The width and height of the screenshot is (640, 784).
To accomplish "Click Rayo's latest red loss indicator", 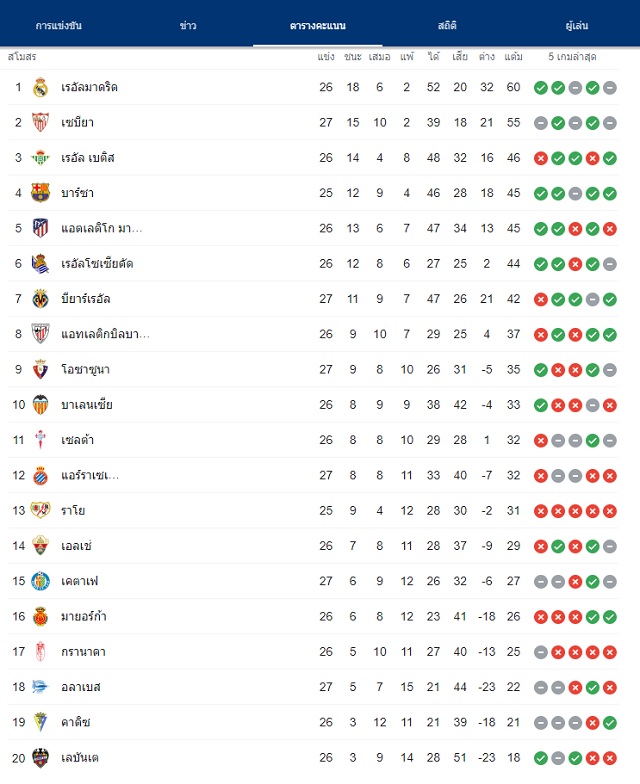I will tap(610, 511).
